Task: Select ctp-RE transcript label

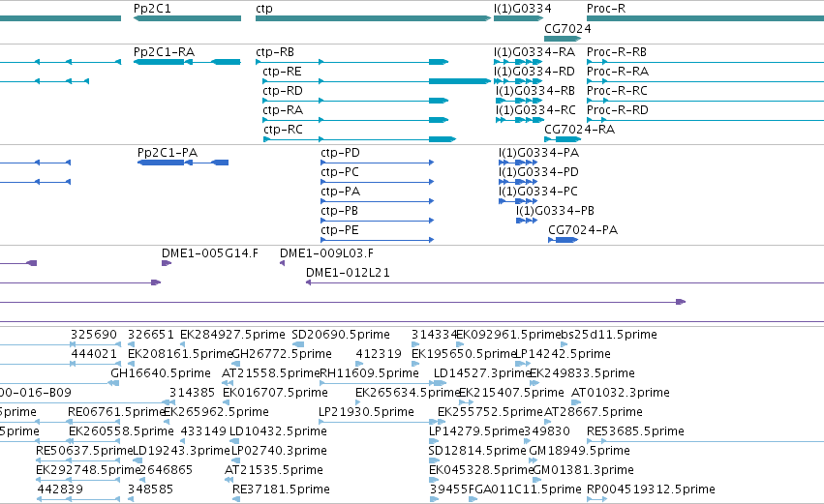Action: 282,72
